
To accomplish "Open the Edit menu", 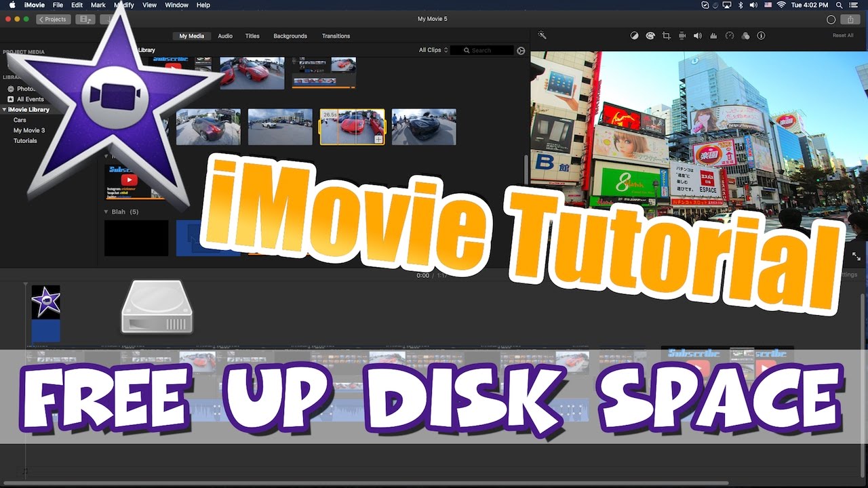I will click(77, 5).
